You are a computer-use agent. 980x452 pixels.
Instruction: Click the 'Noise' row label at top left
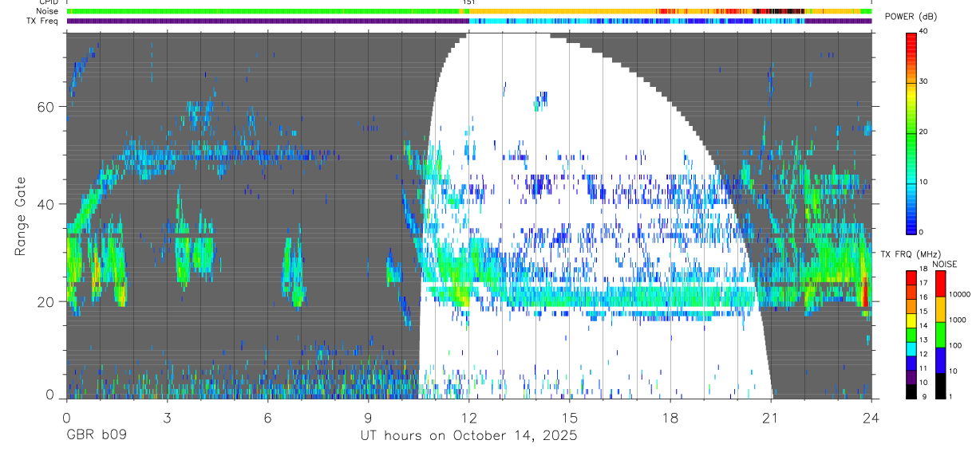coord(48,11)
